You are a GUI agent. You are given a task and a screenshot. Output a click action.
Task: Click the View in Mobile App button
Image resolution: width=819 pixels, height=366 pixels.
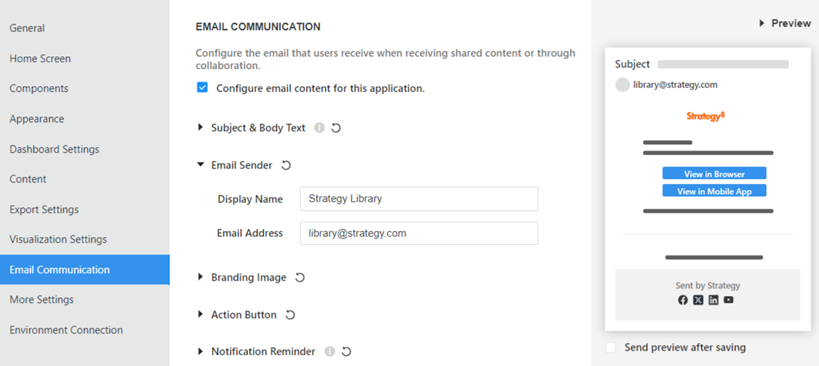click(x=714, y=191)
